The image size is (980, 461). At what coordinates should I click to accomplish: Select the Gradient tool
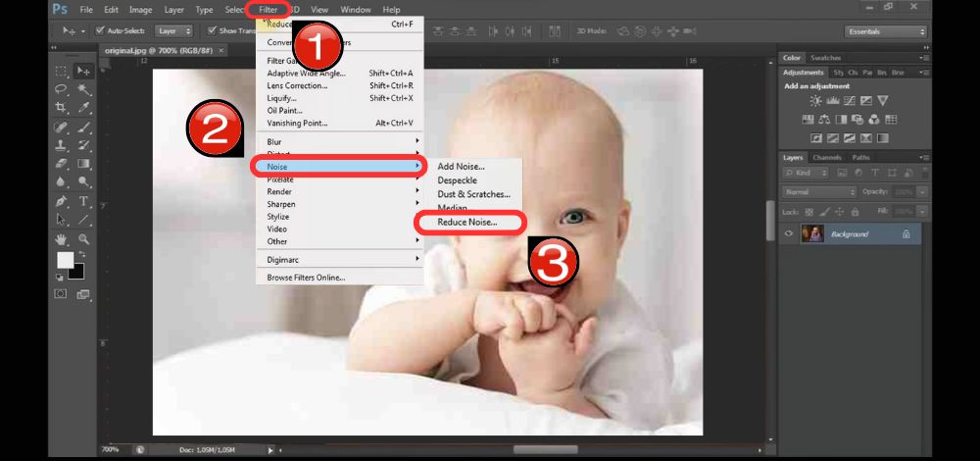[83, 164]
